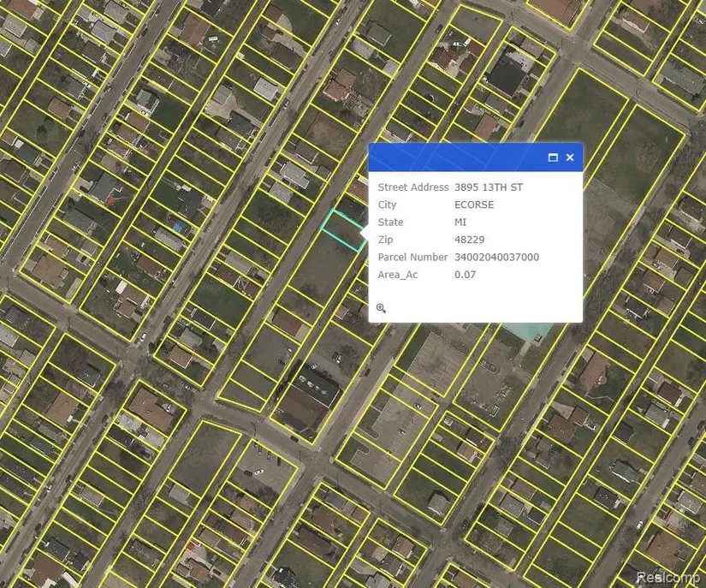Maximize the parcel info popup

pyautogui.click(x=553, y=157)
